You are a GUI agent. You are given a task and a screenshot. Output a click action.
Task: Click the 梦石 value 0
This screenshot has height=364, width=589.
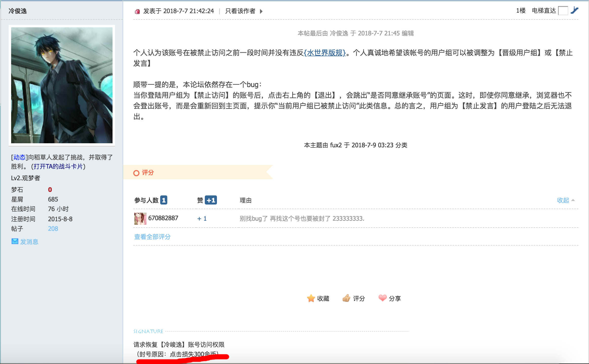[x=50, y=190]
